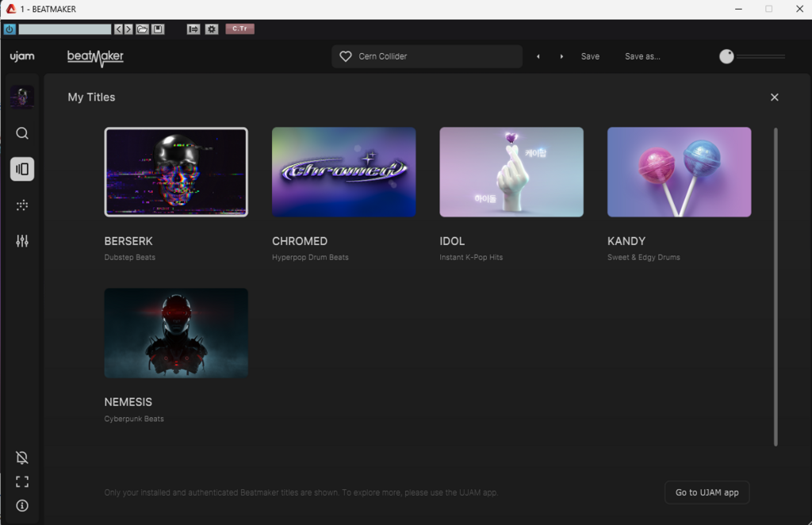Click the Cyberpunk Beats subtitle
This screenshot has height=525, width=812.
click(134, 419)
